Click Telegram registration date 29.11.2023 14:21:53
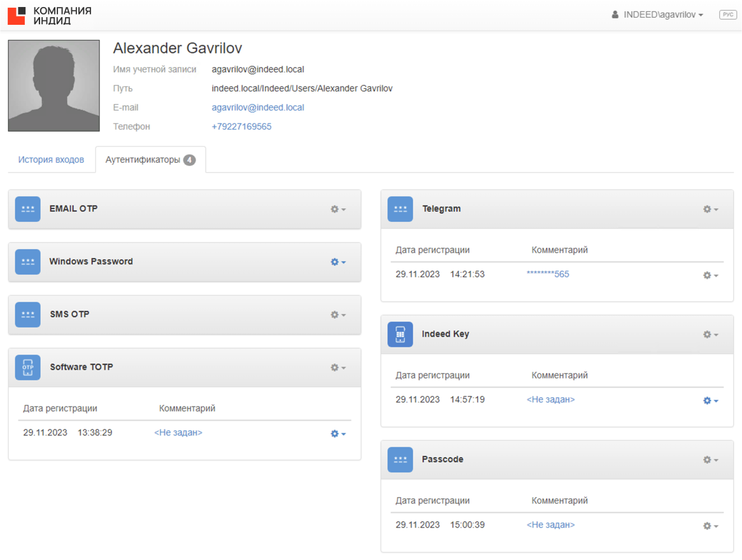 (x=440, y=274)
